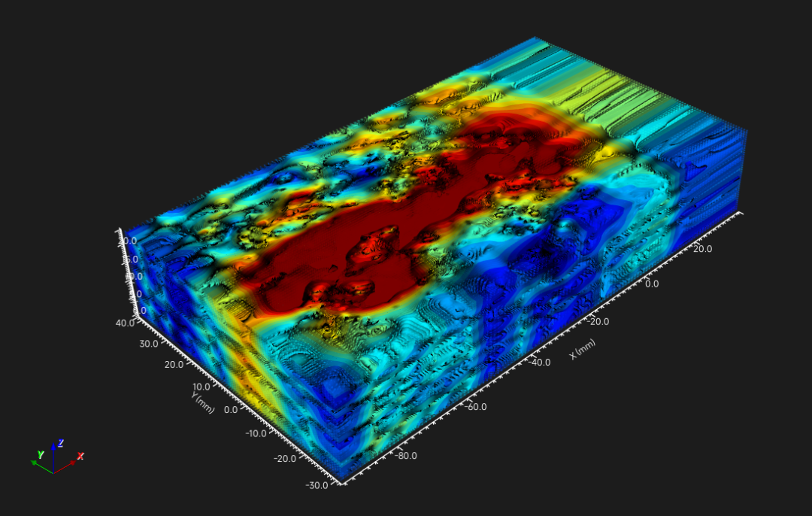The height and width of the screenshot is (516, 812).
Task: Click the 20.0 tick label on Y axis
Action: coord(174,365)
